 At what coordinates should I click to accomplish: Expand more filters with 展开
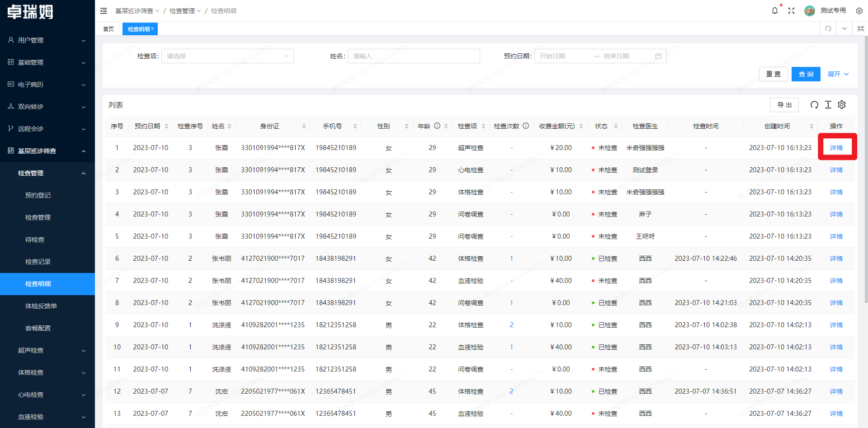click(x=838, y=74)
